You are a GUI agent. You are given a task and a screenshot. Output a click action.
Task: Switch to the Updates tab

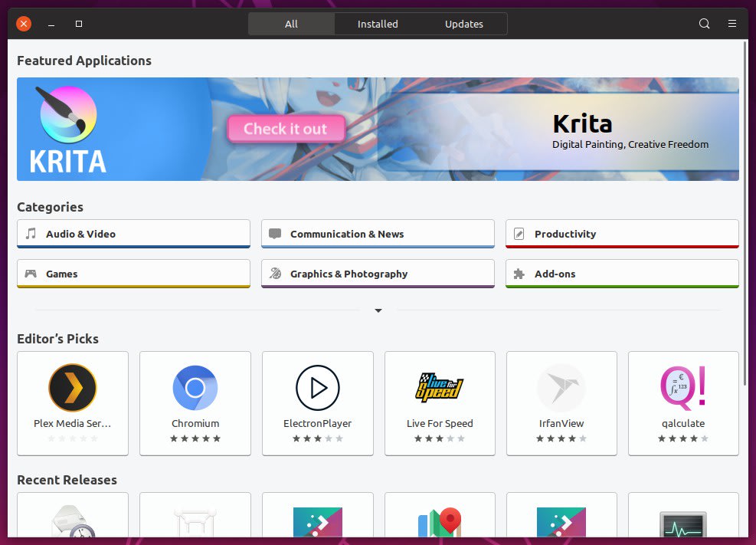pos(464,24)
